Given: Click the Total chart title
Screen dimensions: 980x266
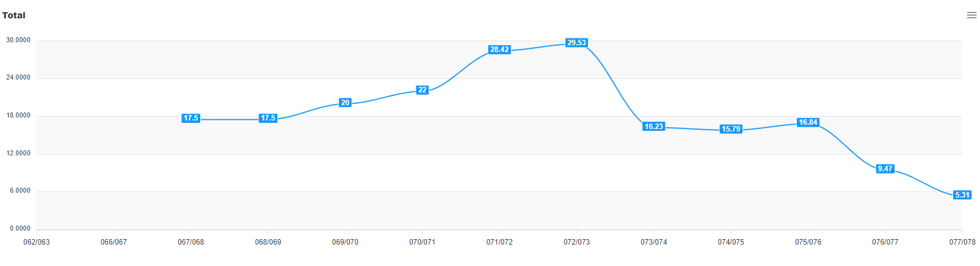Looking at the screenshot, I should [x=13, y=15].
